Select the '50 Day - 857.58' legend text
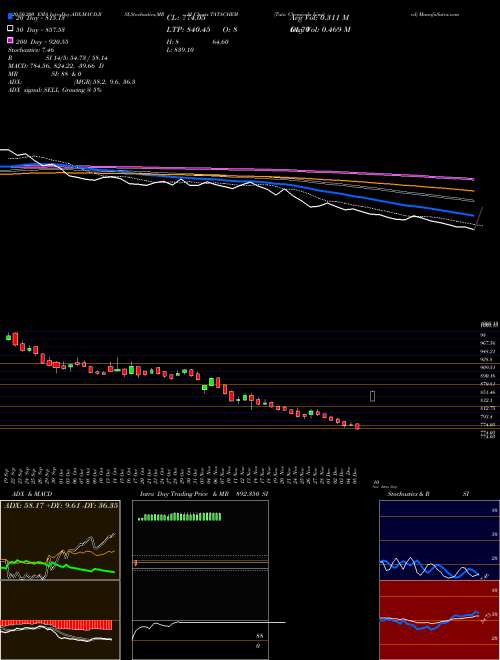Image resolution: width=500 pixels, height=660 pixels. click(42, 29)
